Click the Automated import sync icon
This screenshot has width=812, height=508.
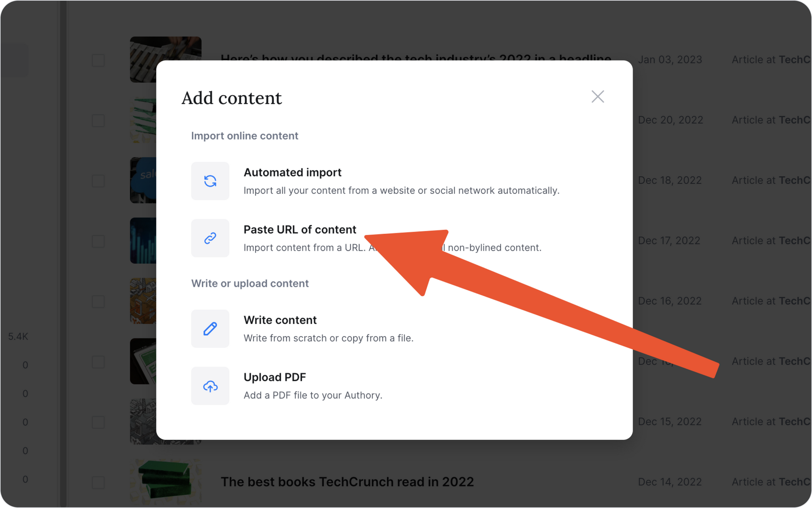pos(210,181)
